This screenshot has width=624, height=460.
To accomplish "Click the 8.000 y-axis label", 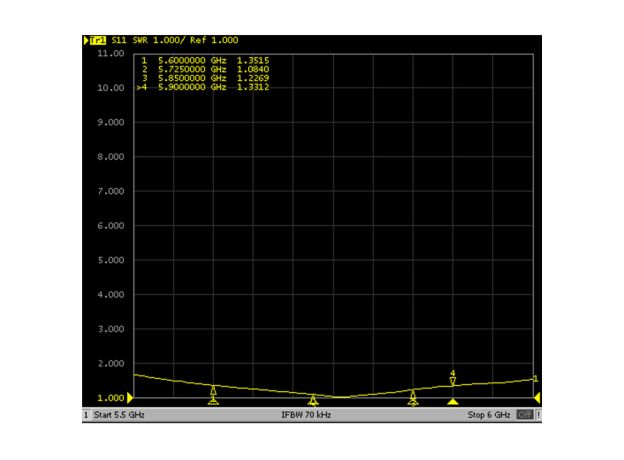I will (111, 157).
